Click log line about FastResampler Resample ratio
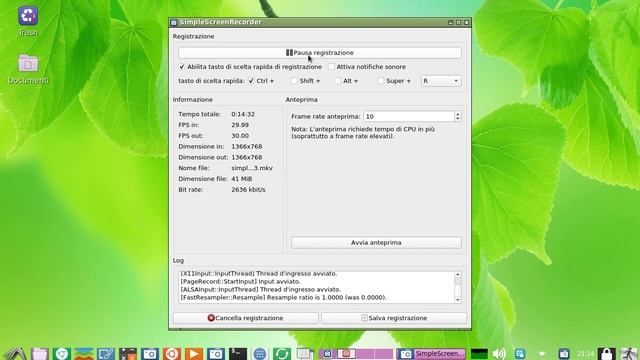This screenshot has width=640, height=360. [x=283, y=297]
